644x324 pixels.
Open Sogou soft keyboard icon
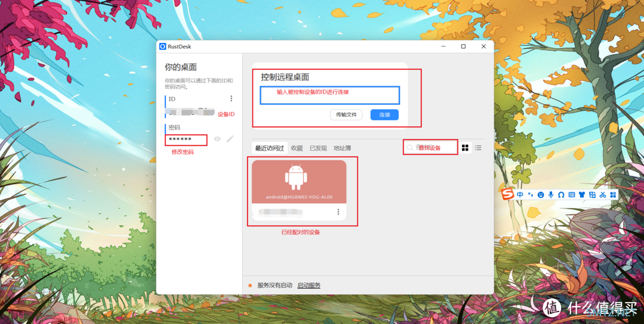click(571, 195)
